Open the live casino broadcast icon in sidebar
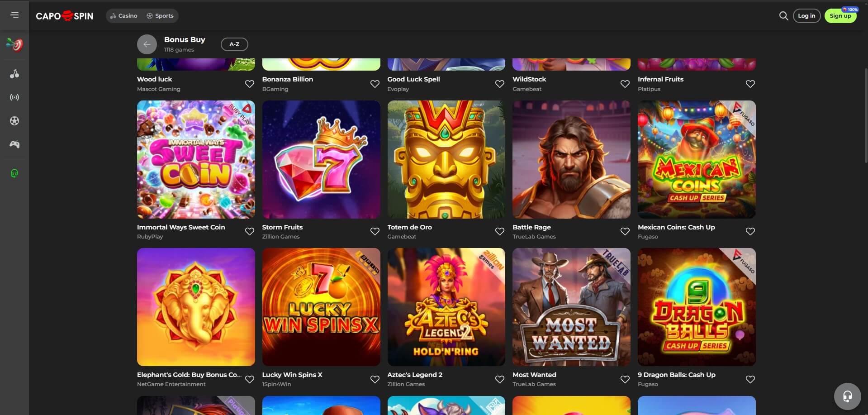 coord(14,97)
